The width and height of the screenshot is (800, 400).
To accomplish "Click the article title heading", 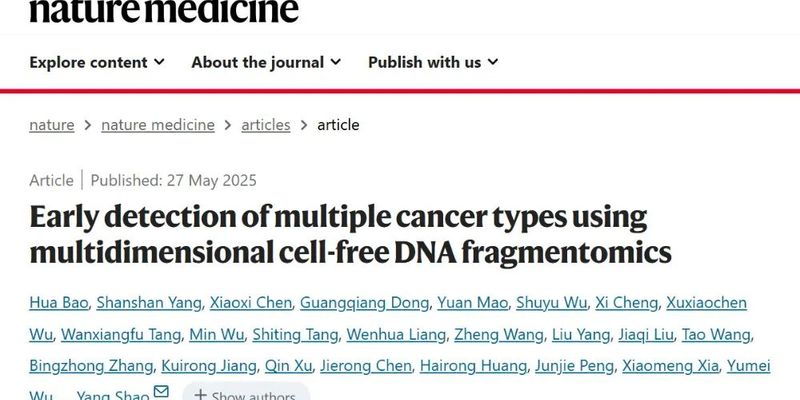I will click(350, 234).
